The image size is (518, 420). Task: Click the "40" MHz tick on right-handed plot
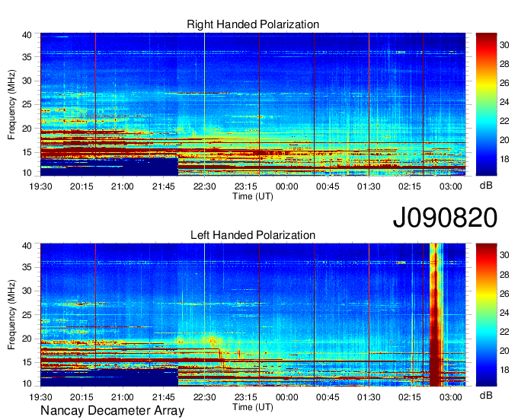[27, 35]
